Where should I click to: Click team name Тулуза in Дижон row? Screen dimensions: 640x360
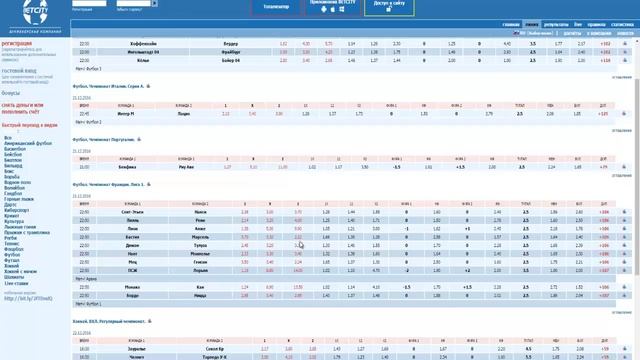pyautogui.click(x=200, y=245)
